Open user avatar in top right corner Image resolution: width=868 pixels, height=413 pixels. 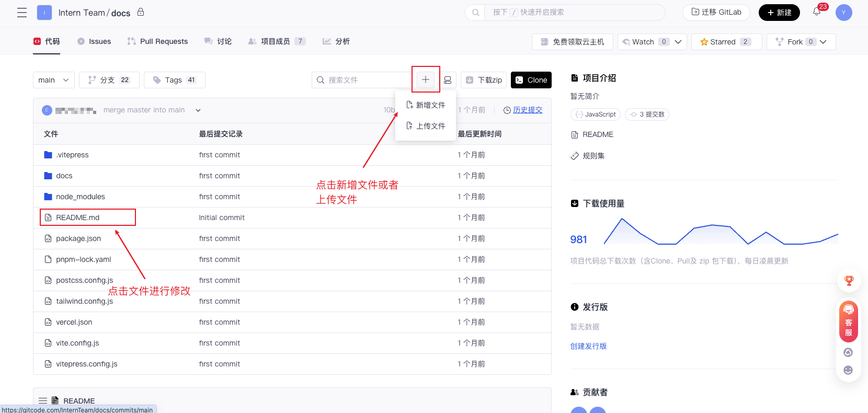pos(843,13)
